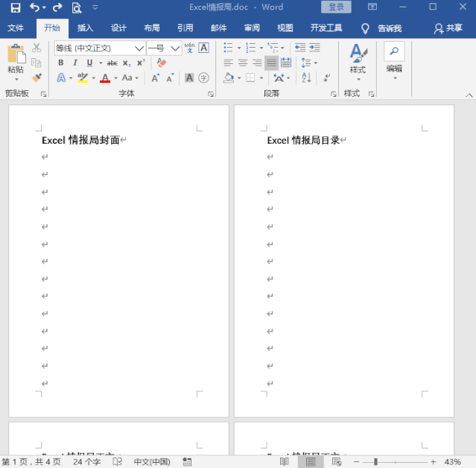Screen dimensions: 476x468
Task: Apply yellow text highlight color
Action: click(x=83, y=78)
